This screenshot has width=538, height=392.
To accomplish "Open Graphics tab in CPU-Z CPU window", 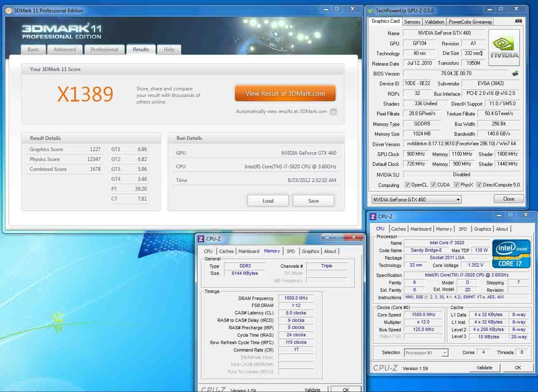I will [483, 229].
